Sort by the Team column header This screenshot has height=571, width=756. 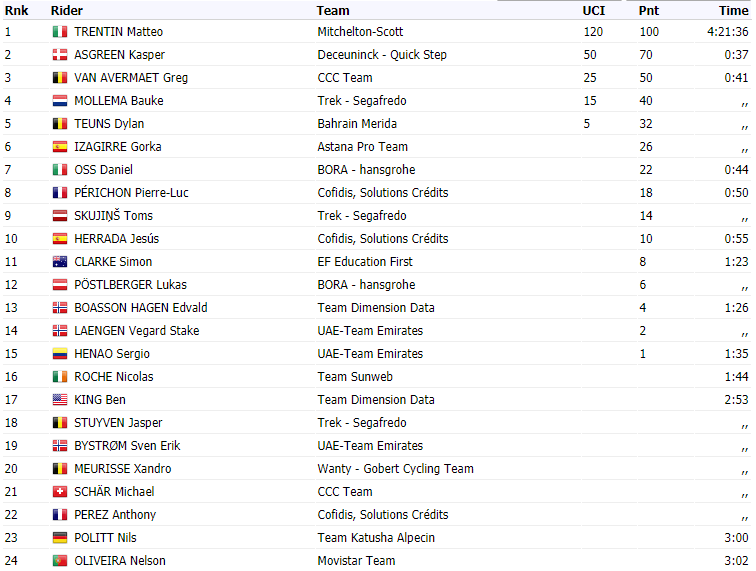333,10
